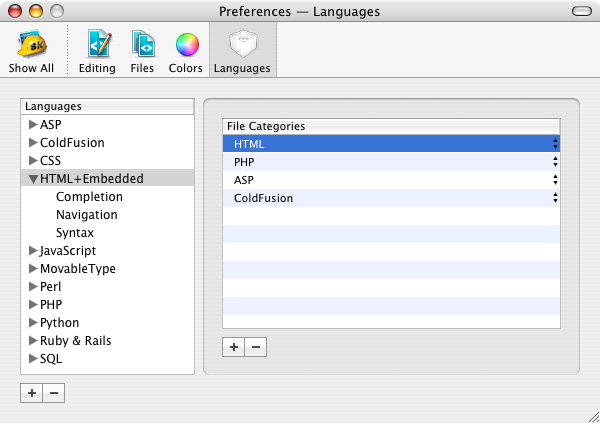
Task: Open the PHP row category popup
Action: tap(554, 162)
